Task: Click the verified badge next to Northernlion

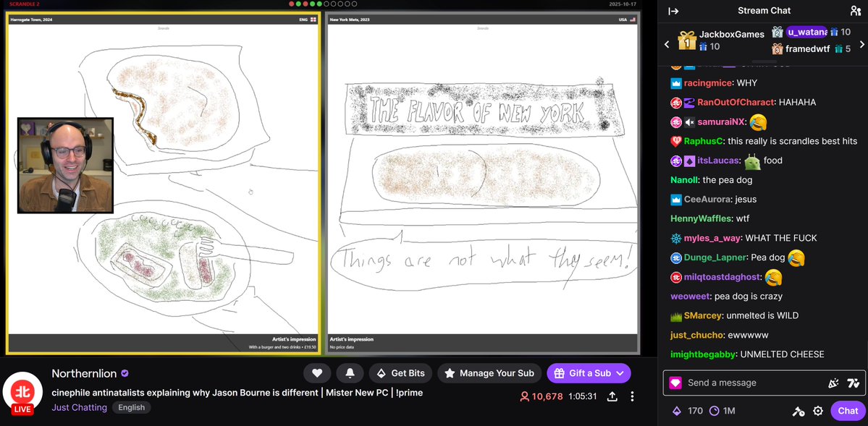Action: point(125,373)
